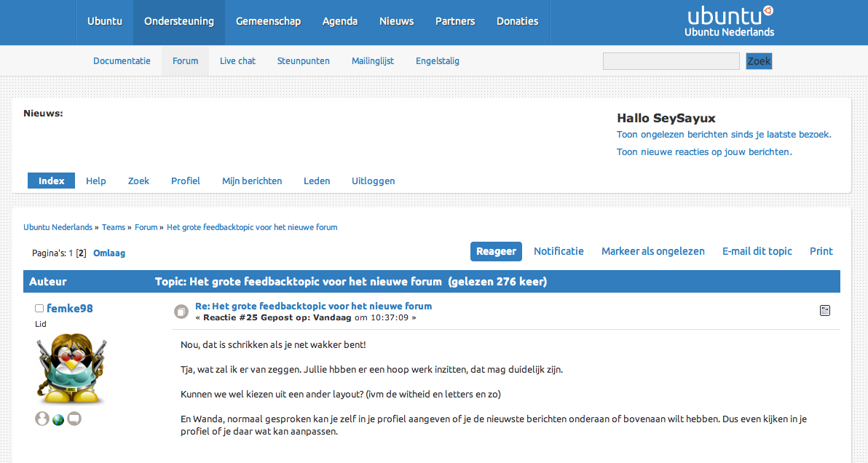
Task: Click the 'Hallo SeySayux' greeting
Action: [666, 118]
